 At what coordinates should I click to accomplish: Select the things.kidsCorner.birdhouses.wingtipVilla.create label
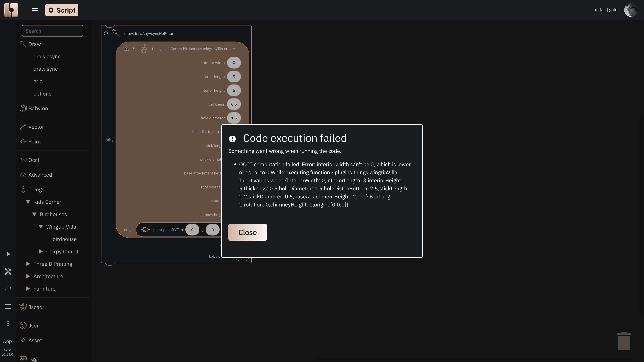pos(193,49)
